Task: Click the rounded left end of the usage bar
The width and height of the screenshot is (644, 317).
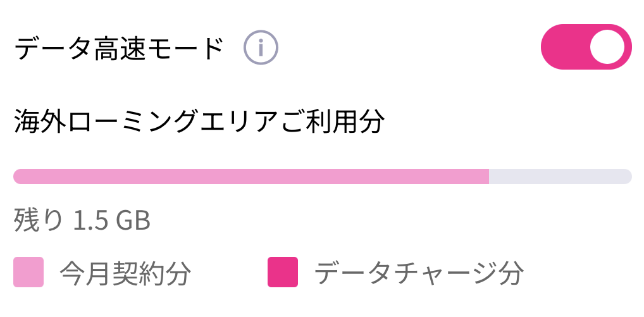Action: pos(18,177)
